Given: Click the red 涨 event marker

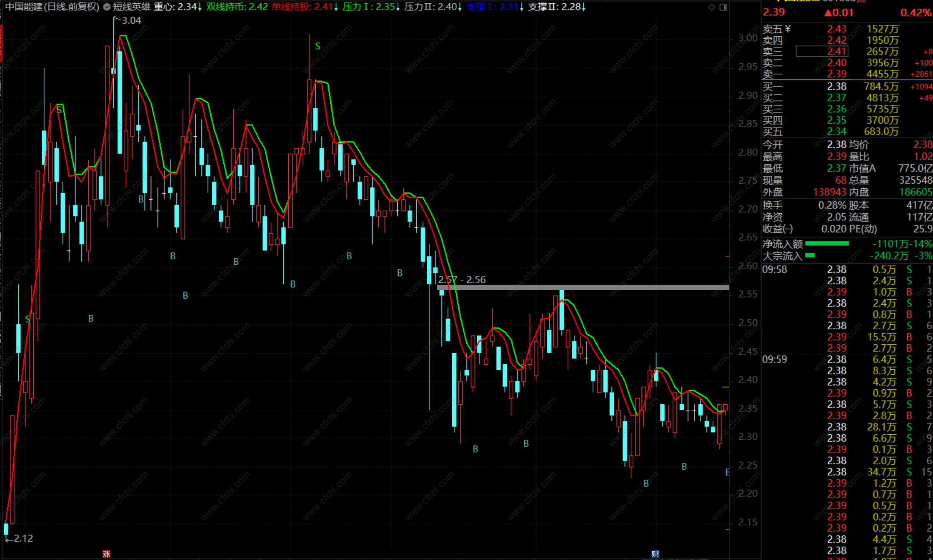Looking at the screenshot, I should 107,554.
